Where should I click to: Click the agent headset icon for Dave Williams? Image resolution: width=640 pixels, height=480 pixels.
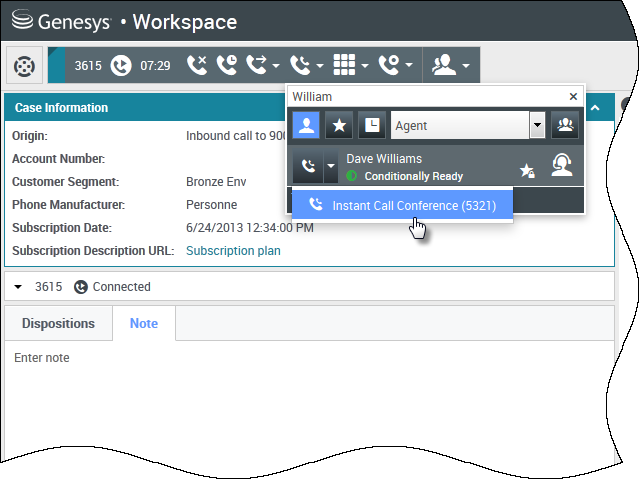[x=562, y=165]
